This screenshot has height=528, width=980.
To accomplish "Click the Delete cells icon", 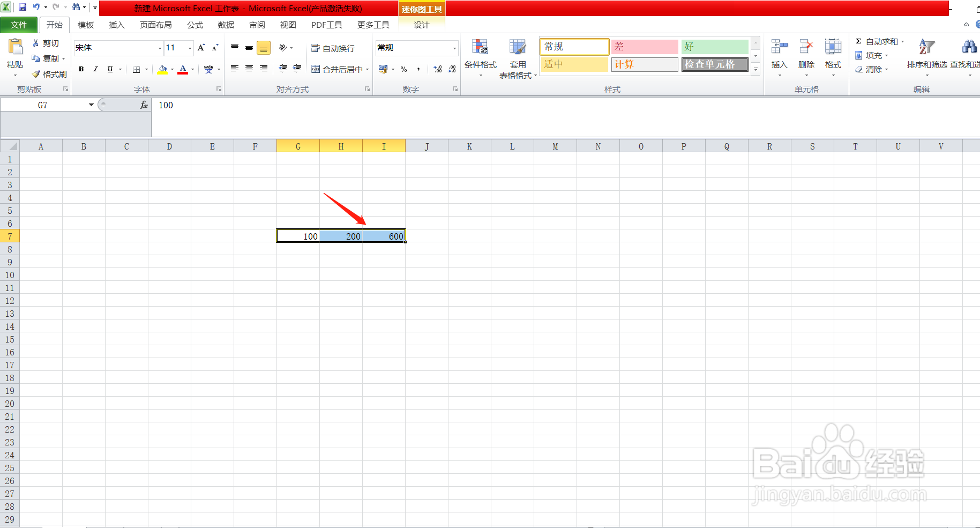I will pos(806,47).
